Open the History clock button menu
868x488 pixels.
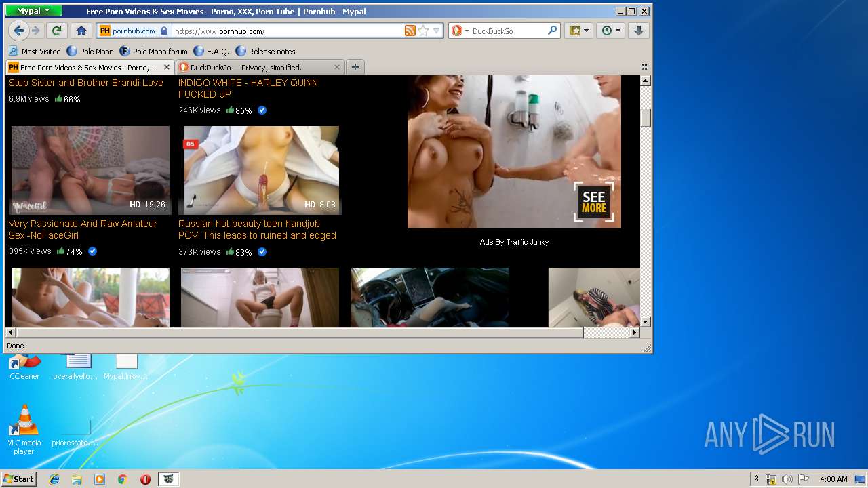click(x=610, y=30)
